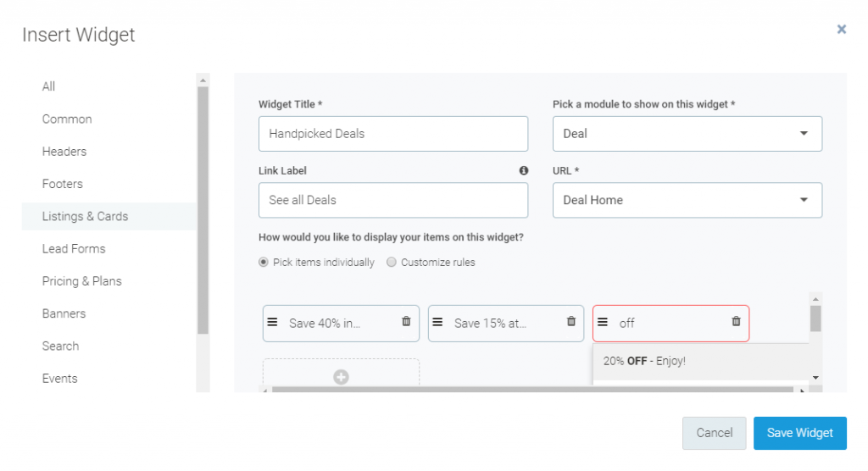Select "Pick items individually" radio option
The width and height of the screenshot is (868, 471).
point(264,263)
